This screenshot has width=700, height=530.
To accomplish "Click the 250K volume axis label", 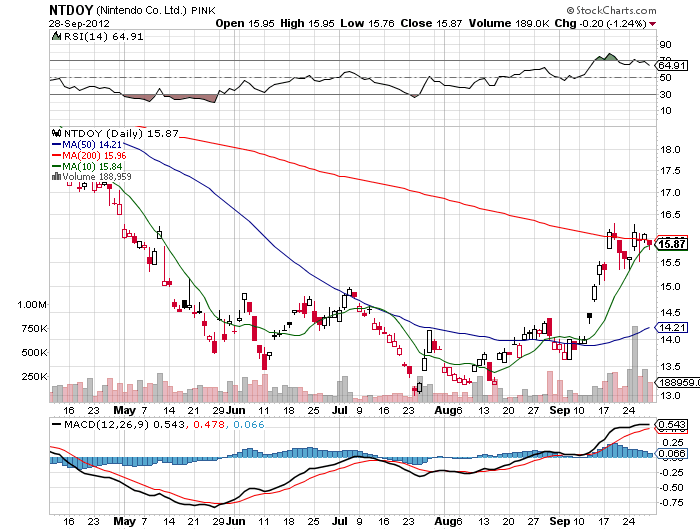I will pos(34,376).
